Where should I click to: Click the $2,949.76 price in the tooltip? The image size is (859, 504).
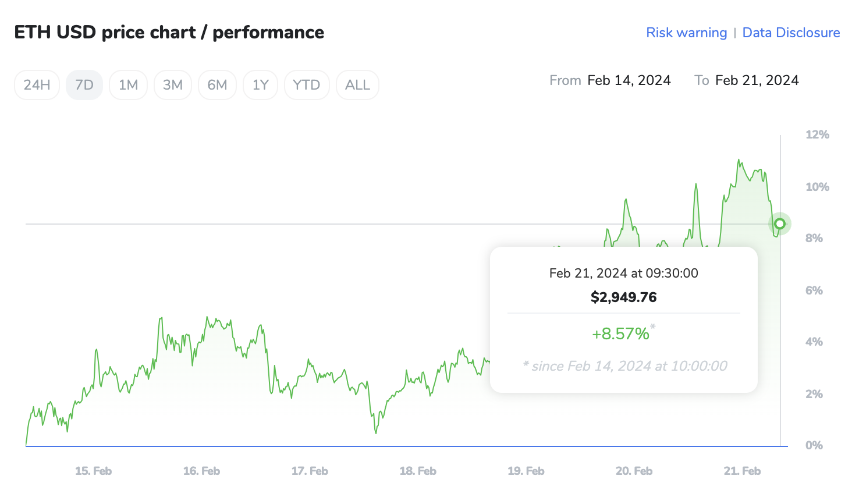623,297
